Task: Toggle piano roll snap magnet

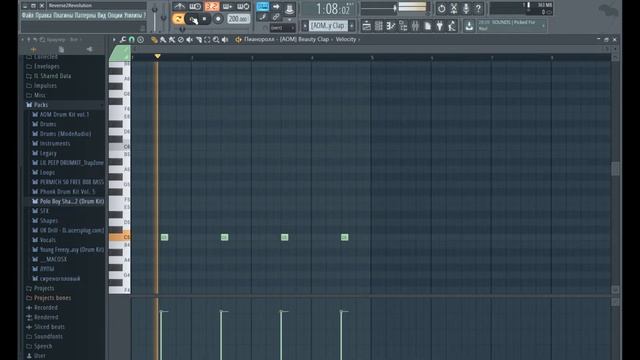Action: [x=131, y=40]
